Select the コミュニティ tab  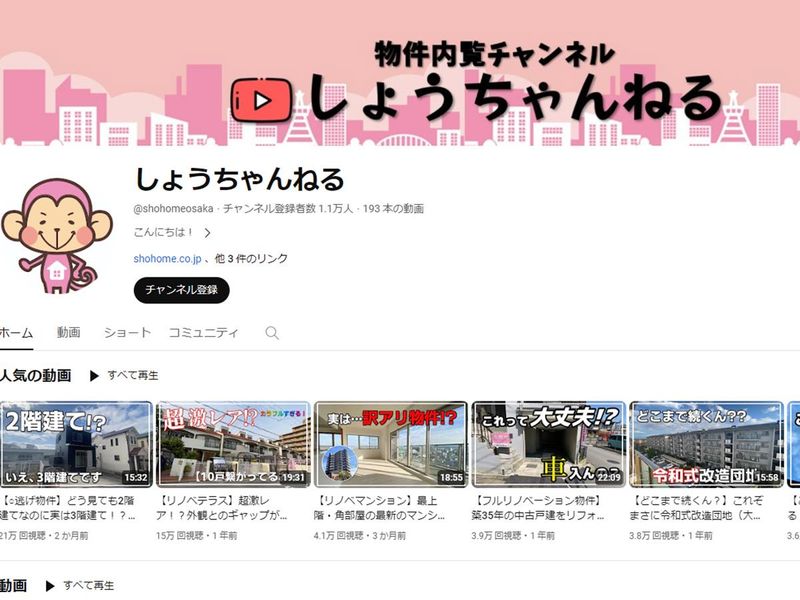click(203, 333)
